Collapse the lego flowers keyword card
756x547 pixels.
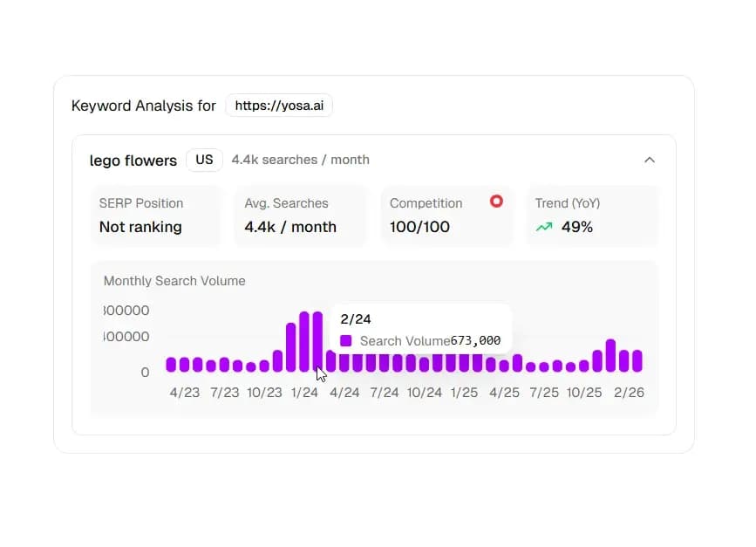pos(650,161)
